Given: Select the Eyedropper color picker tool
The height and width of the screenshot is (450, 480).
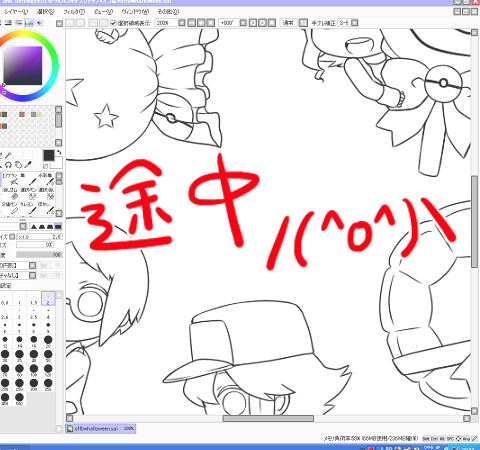Looking at the screenshot, I should 28,165.
